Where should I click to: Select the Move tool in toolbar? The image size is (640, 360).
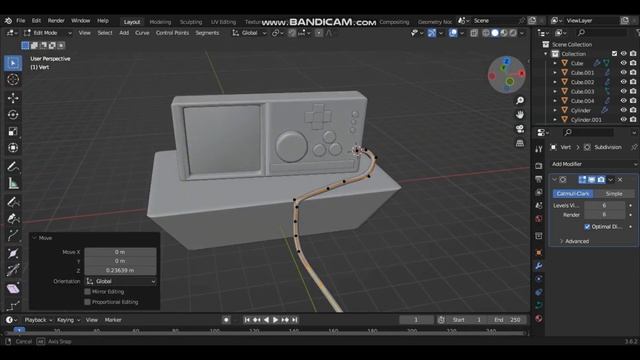coord(13,98)
